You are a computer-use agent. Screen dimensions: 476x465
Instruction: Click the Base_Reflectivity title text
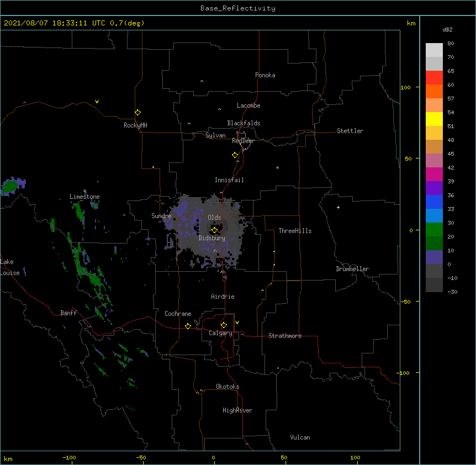tap(238, 8)
